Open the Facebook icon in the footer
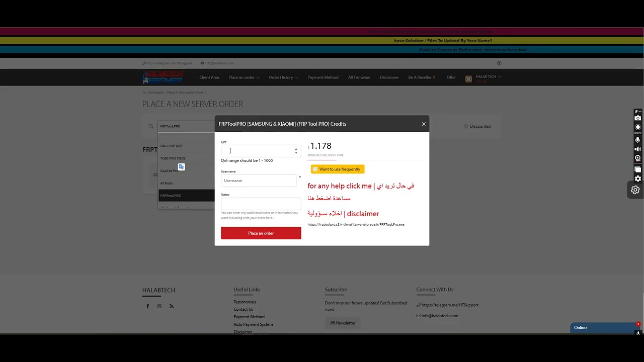The width and height of the screenshot is (644, 362). click(x=147, y=306)
